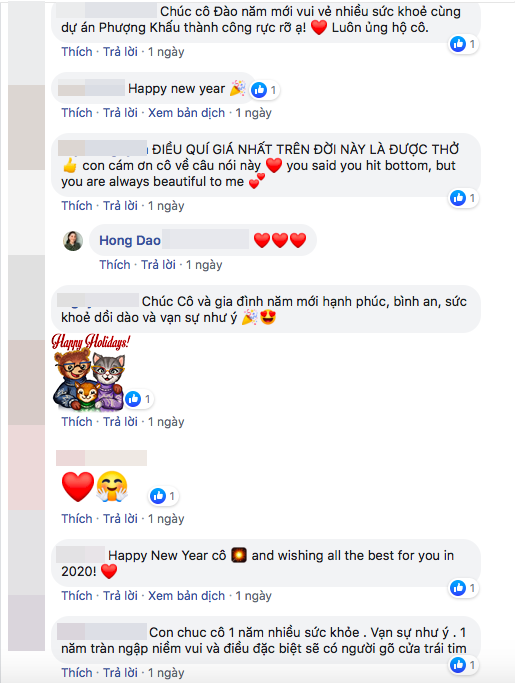The image size is (515, 683).
Task: Open Hong Dao's profile avatar
Action: coord(73,240)
